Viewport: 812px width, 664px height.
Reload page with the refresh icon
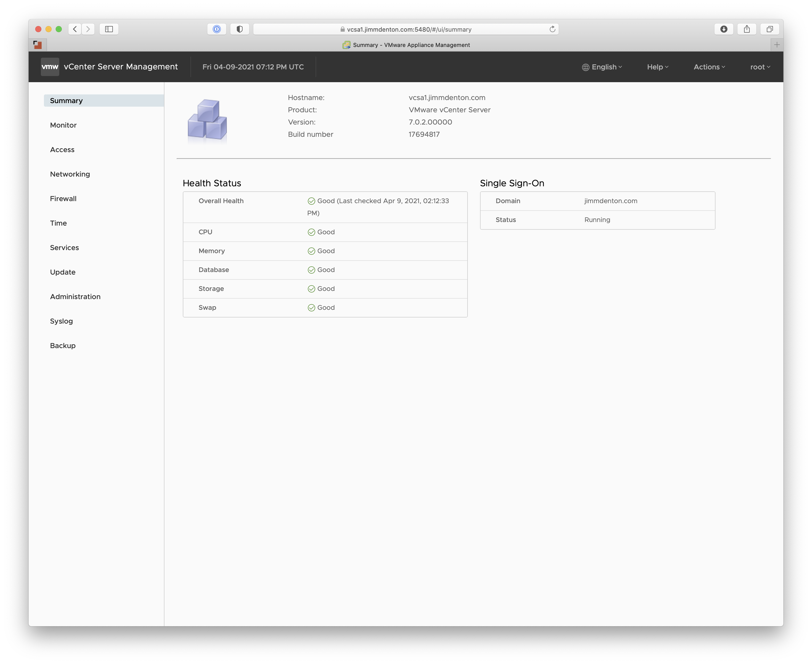pyautogui.click(x=552, y=29)
